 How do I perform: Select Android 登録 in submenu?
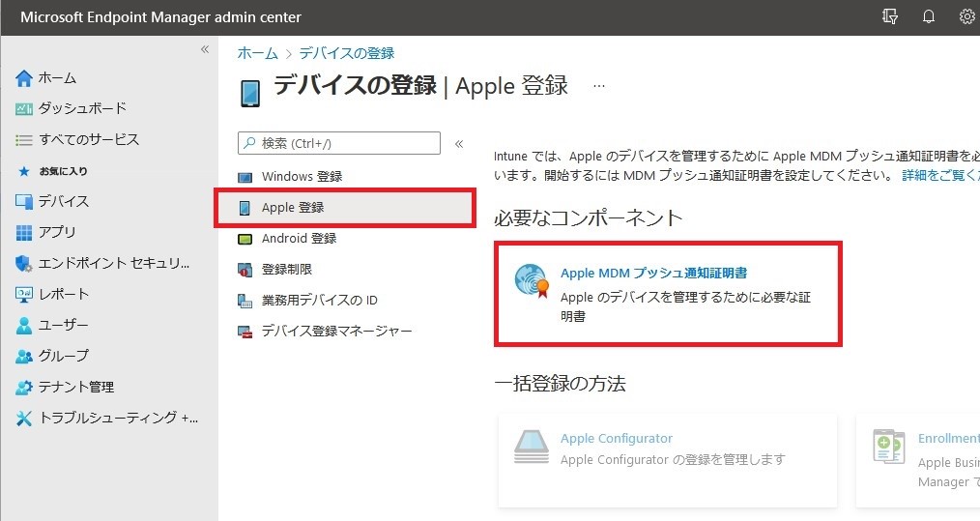coord(299,239)
